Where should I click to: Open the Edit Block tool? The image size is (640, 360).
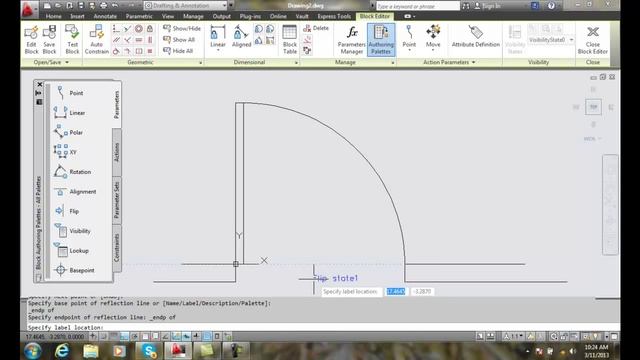[x=31, y=40]
